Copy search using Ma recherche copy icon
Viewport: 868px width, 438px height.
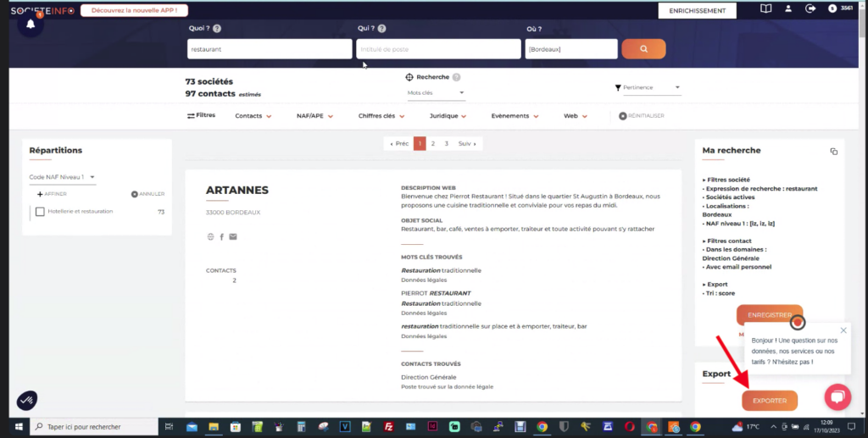pos(833,151)
